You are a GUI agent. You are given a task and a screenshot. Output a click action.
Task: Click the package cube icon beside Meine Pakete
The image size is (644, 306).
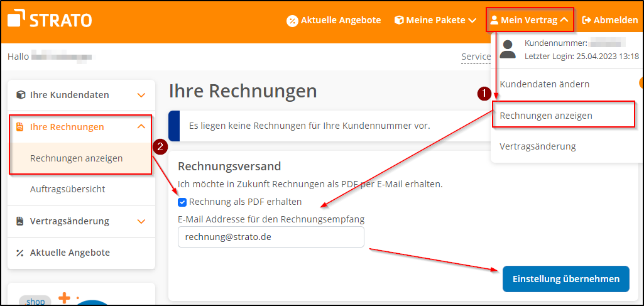[x=399, y=19]
